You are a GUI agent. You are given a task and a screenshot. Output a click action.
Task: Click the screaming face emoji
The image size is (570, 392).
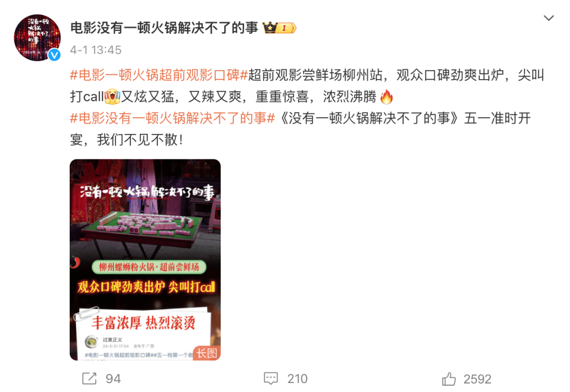pyautogui.click(x=112, y=97)
